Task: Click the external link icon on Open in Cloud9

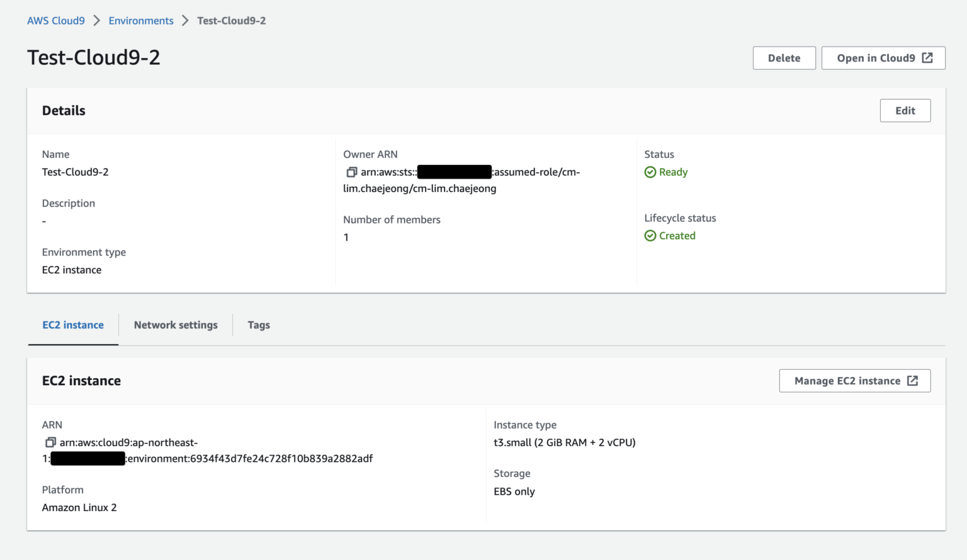Action: pyautogui.click(x=927, y=57)
